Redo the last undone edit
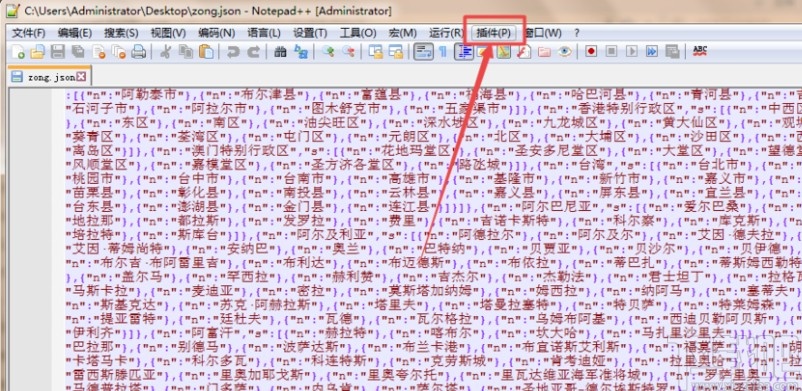The height and width of the screenshot is (391, 802). (253, 52)
